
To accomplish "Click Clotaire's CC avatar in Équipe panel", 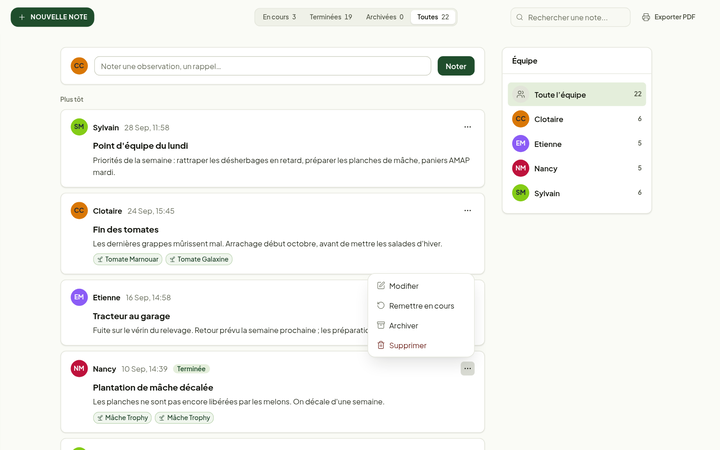I will (x=521, y=119).
